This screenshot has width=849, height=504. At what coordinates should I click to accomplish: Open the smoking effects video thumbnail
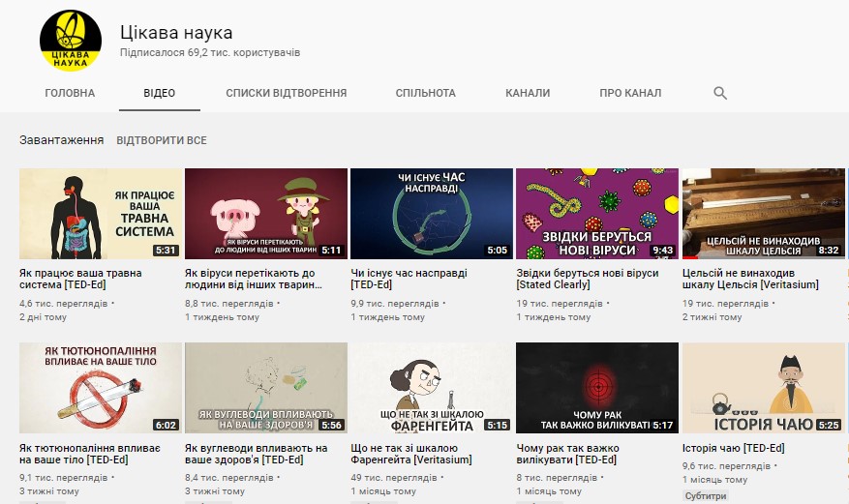[101, 387]
